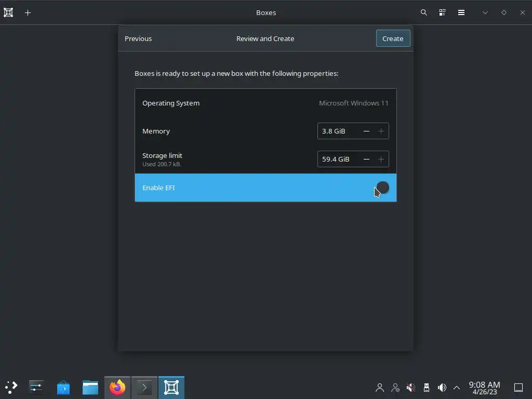Screen dimensions: 532x399
Task: Open System Settings from taskbar
Action: click(x=36, y=387)
